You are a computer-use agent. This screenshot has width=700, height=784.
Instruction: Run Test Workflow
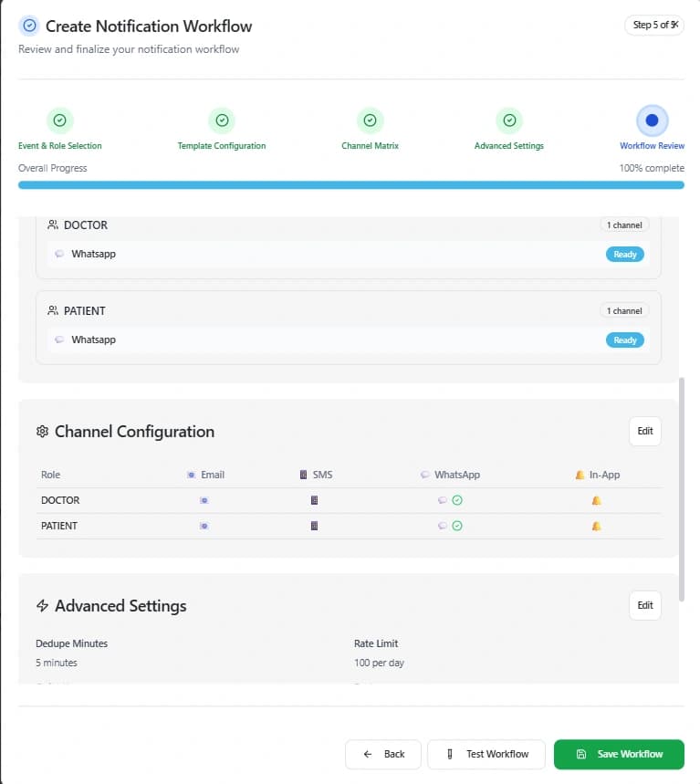(x=486, y=754)
